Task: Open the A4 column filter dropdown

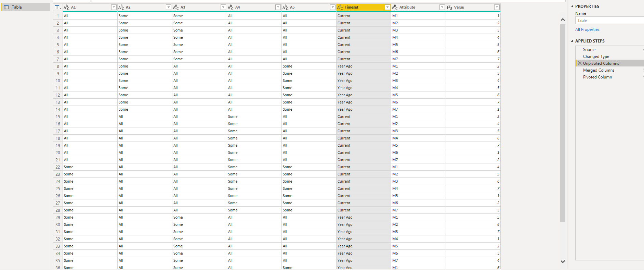Action: (278, 7)
